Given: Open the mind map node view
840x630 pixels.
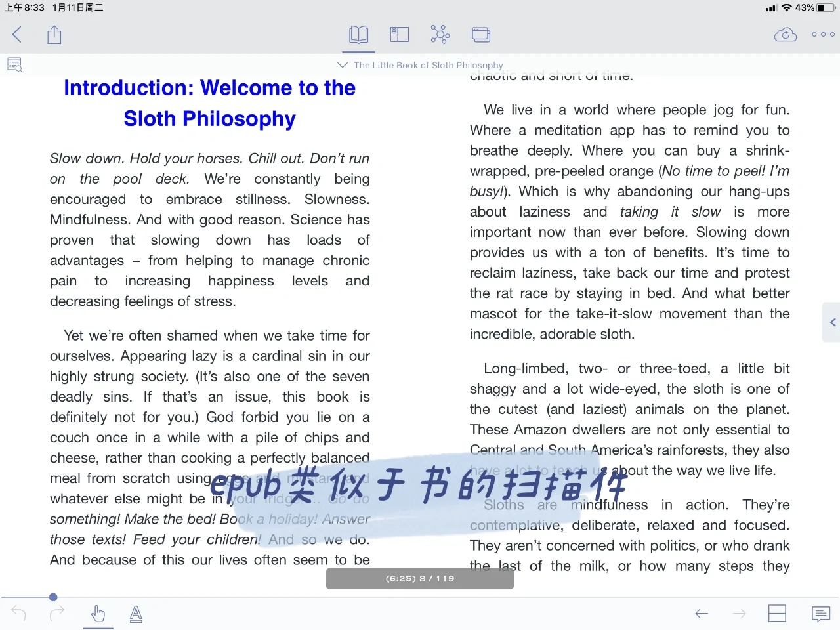Looking at the screenshot, I should (x=440, y=34).
